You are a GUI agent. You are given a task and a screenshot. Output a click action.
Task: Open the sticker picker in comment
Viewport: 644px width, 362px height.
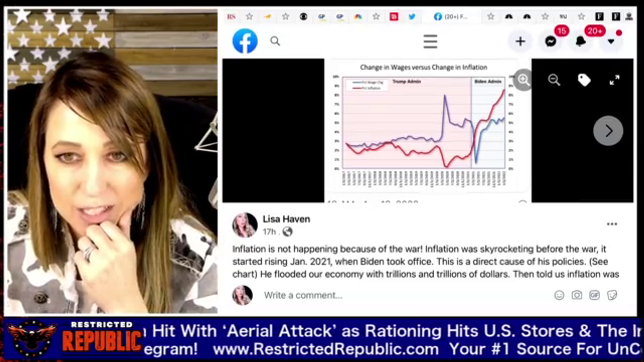pyautogui.click(x=612, y=295)
